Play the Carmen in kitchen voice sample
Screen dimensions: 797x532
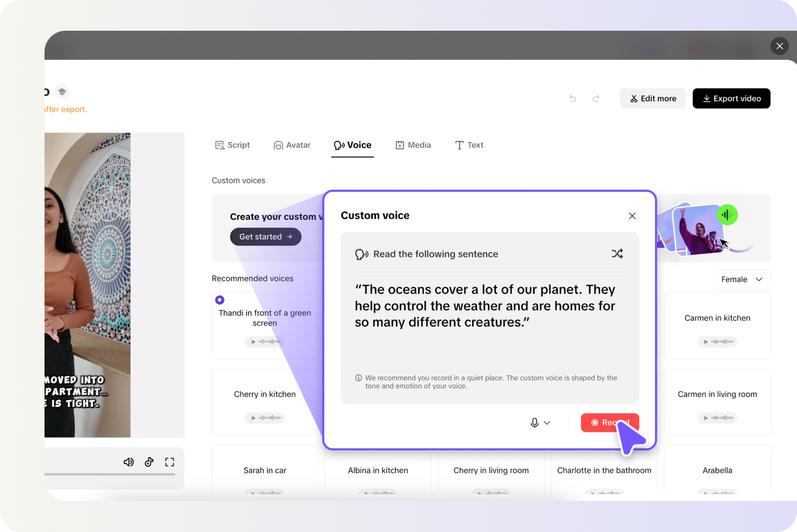pyautogui.click(x=705, y=342)
